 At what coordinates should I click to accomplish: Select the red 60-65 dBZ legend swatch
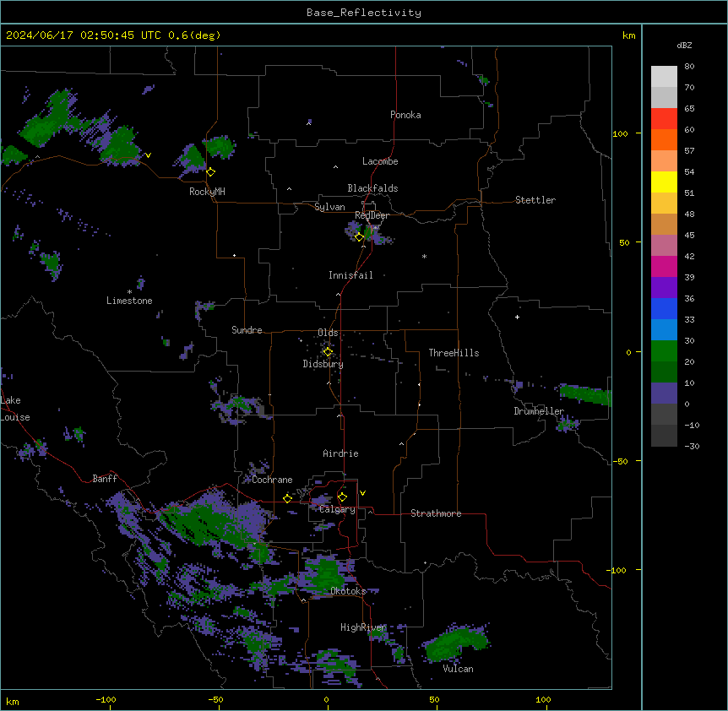[x=664, y=118]
